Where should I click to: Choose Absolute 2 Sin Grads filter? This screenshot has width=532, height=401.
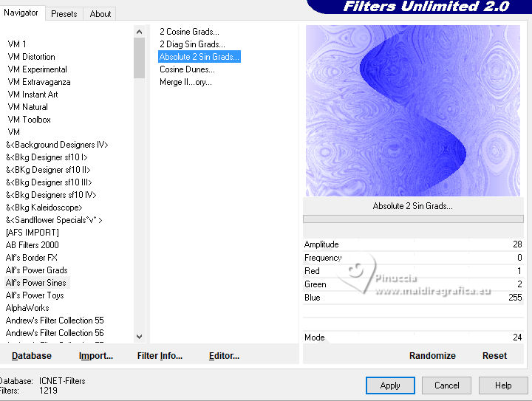point(199,57)
